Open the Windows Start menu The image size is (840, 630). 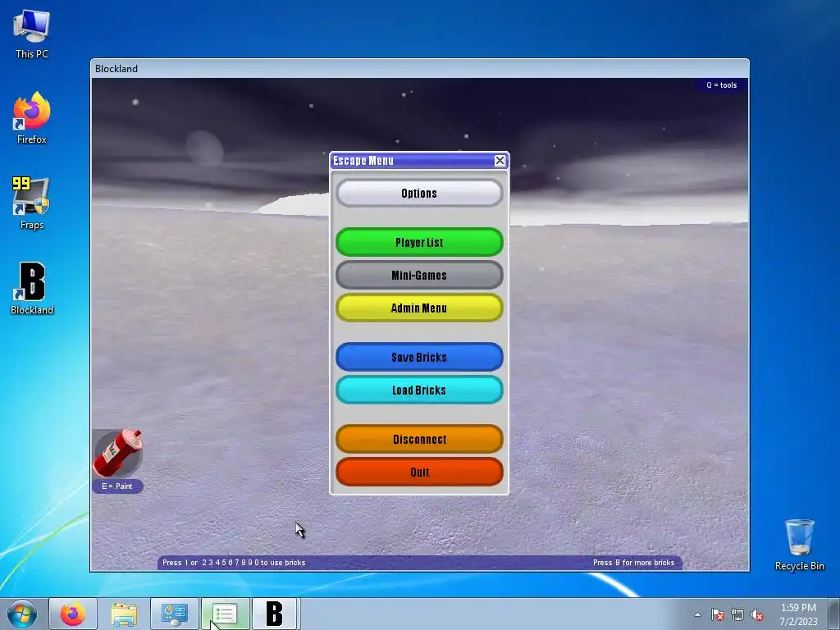coord(22,614)
